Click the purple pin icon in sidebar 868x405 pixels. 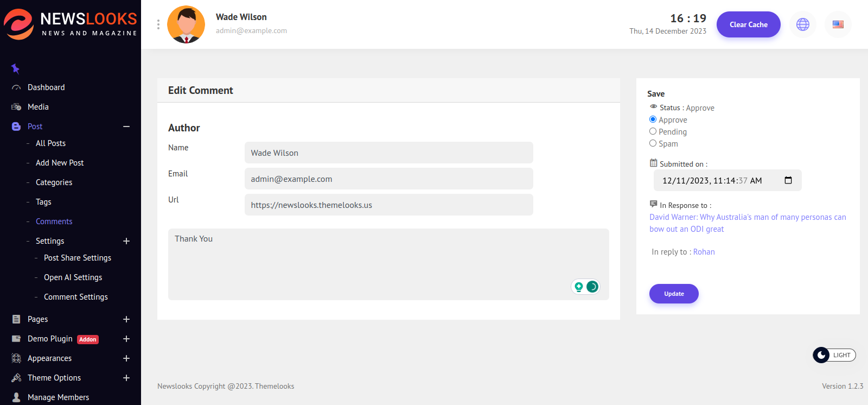click(15, 68)
